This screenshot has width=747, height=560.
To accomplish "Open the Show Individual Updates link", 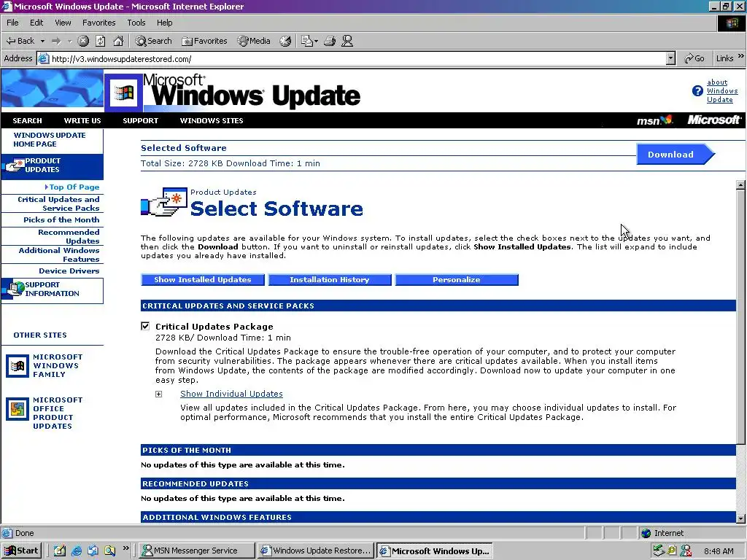I will (x=231, y=394).
